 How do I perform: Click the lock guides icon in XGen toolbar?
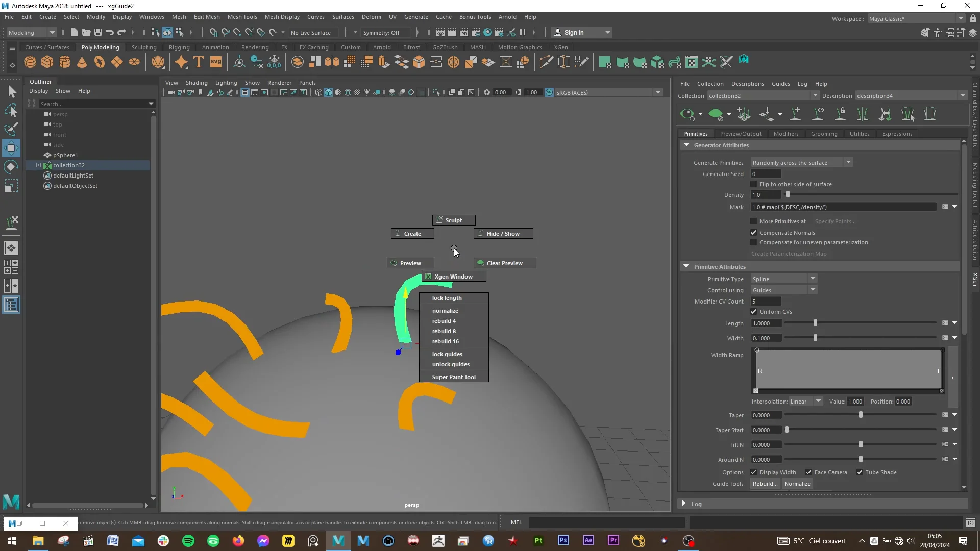coord(841,114)
